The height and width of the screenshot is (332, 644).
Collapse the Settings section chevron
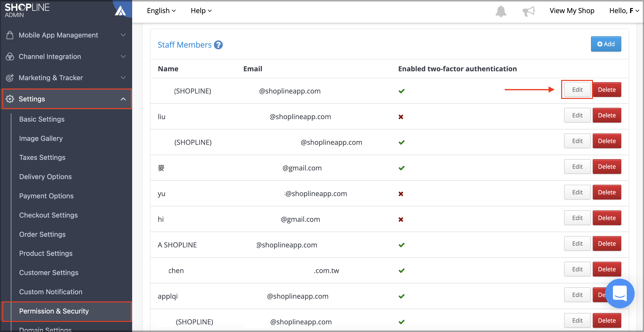123,99
